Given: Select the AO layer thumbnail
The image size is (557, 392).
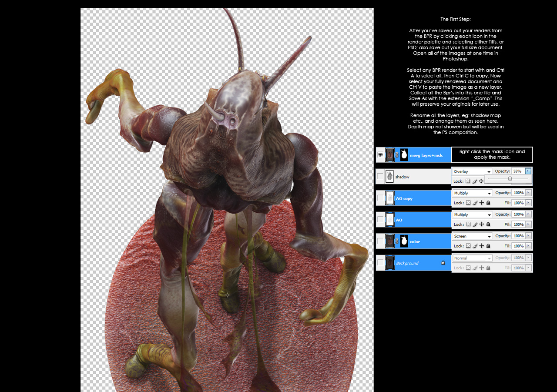Looking at the screenshot, I should click(x=389, y=220).
